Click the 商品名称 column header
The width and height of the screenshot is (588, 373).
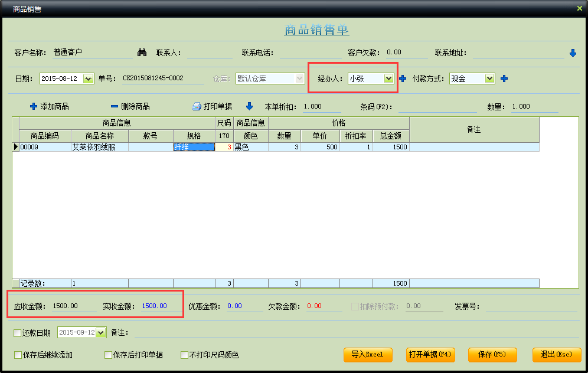click(100, 136)
